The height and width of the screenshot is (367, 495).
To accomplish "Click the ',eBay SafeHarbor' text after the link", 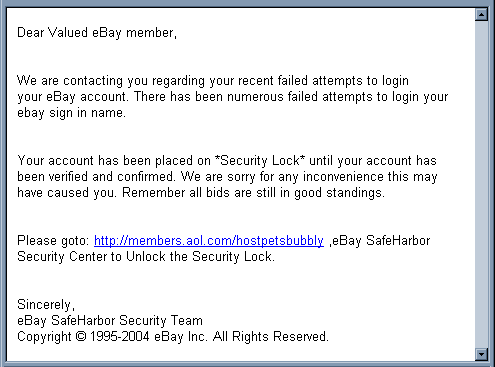I will point(379,241).
